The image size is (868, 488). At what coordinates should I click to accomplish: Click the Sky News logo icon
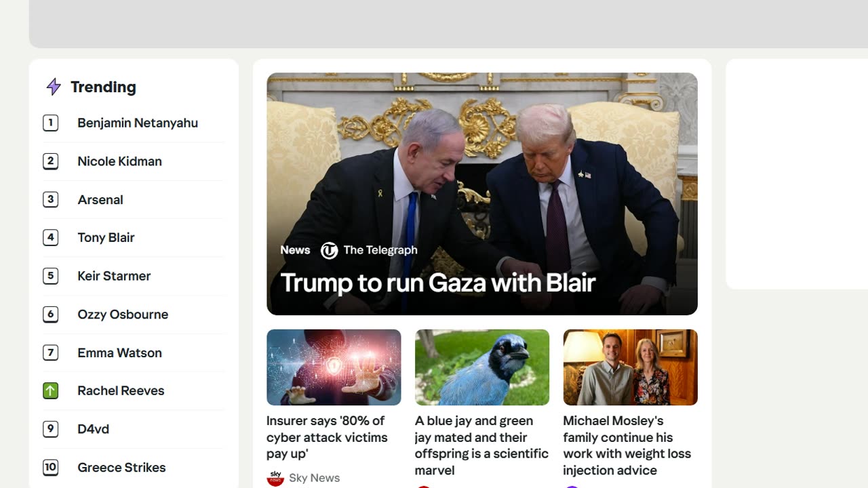tap(275, 478)
